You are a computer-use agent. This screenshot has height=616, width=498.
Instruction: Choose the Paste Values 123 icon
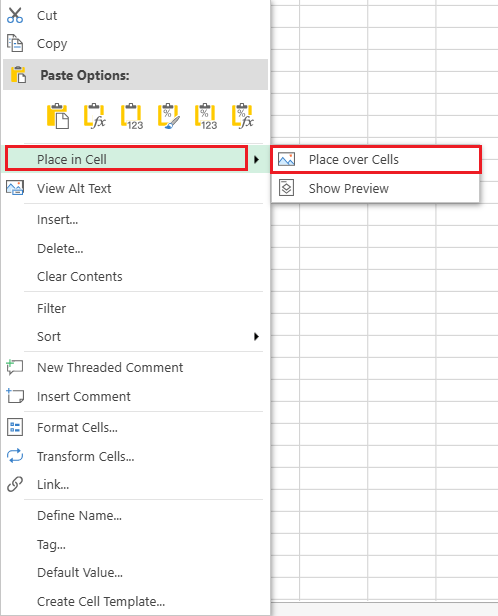[x=132, y=116]
